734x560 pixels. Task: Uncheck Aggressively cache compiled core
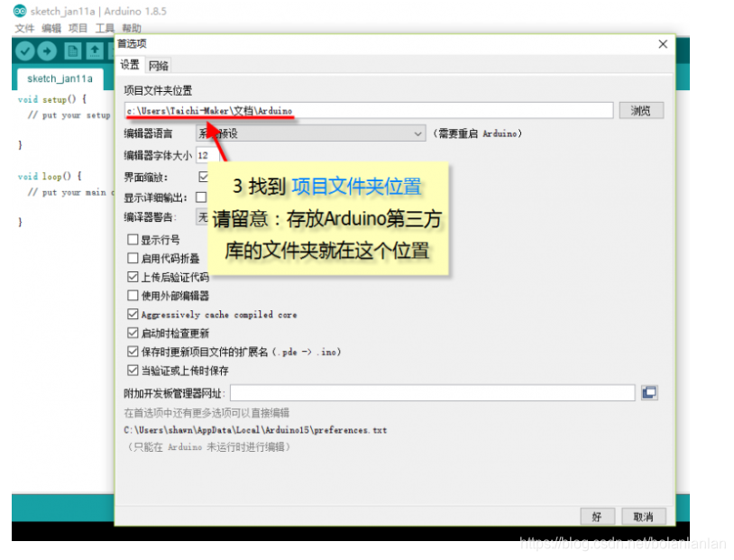point(133,314)
